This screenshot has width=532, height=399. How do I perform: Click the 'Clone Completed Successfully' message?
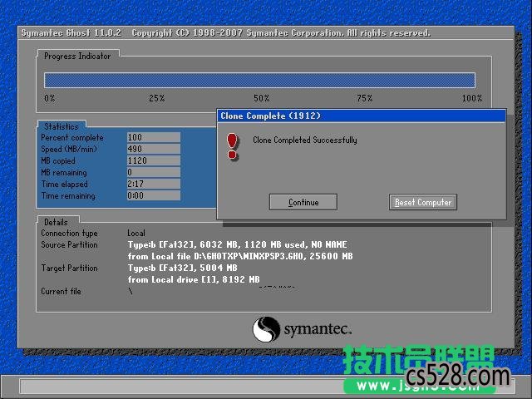(305, 140)
